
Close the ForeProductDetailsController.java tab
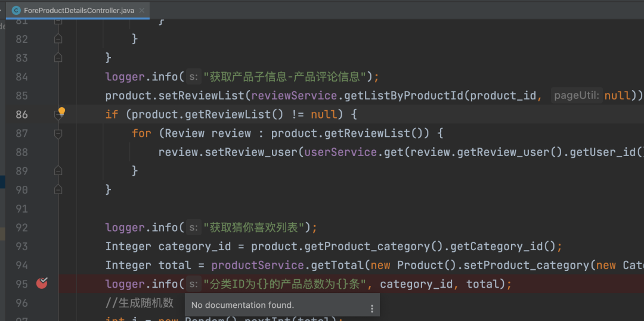(x=143, y=11)
